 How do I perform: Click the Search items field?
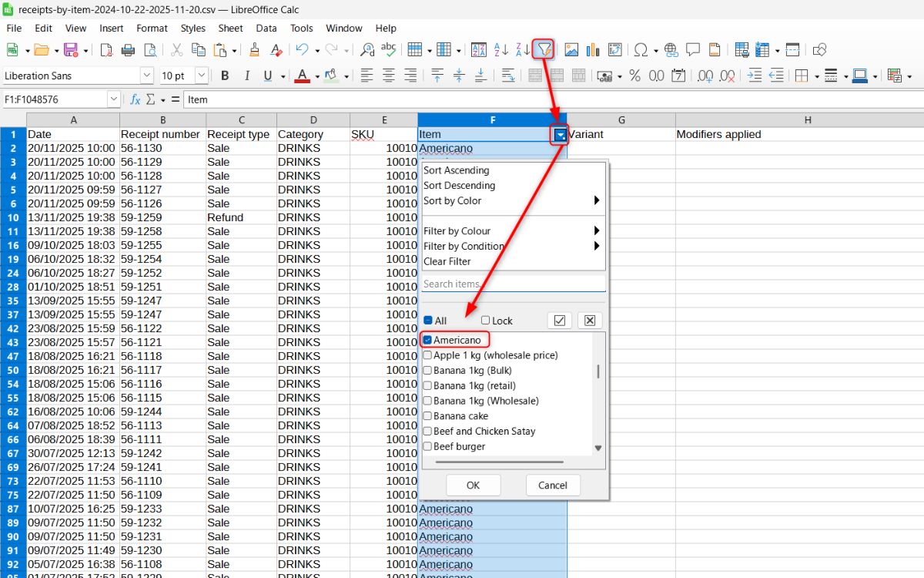[x=514, y=284]
